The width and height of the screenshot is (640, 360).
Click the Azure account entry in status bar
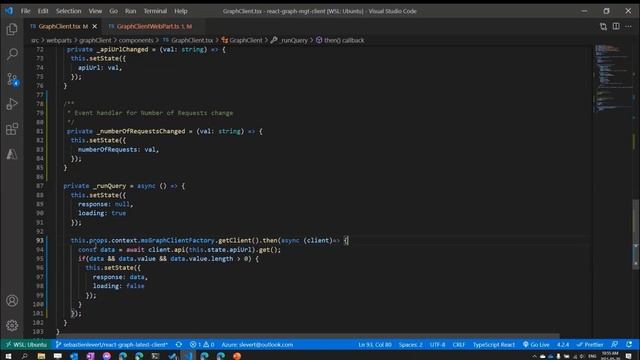point(257,344)
